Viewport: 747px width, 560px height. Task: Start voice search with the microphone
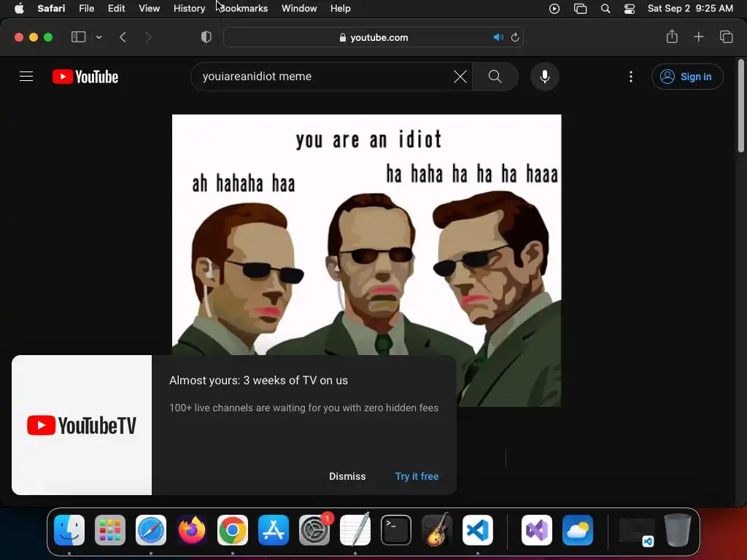pyautogui.click(x=544, y=77)
